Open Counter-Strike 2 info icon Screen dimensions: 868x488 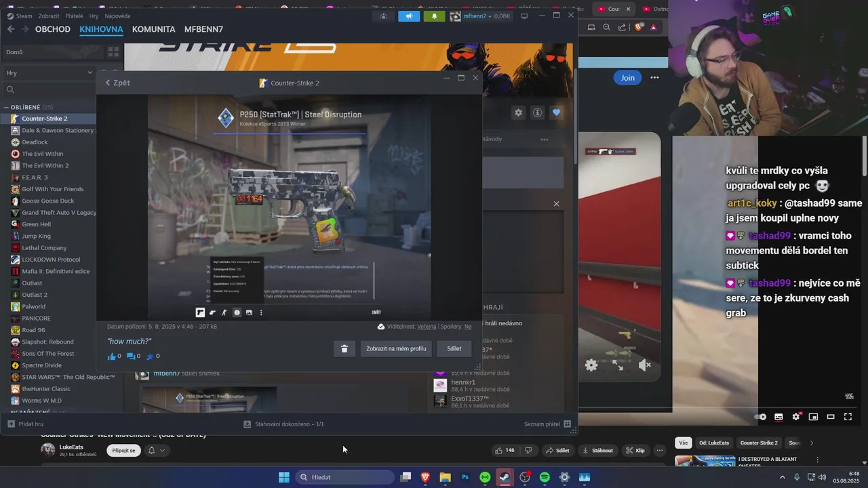[x=538, y=113]
